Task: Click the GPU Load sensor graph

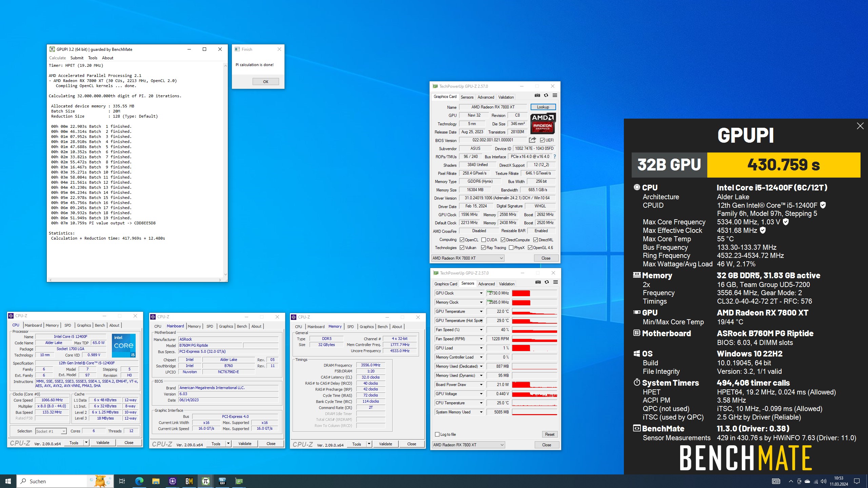Action: coord(534,348)
